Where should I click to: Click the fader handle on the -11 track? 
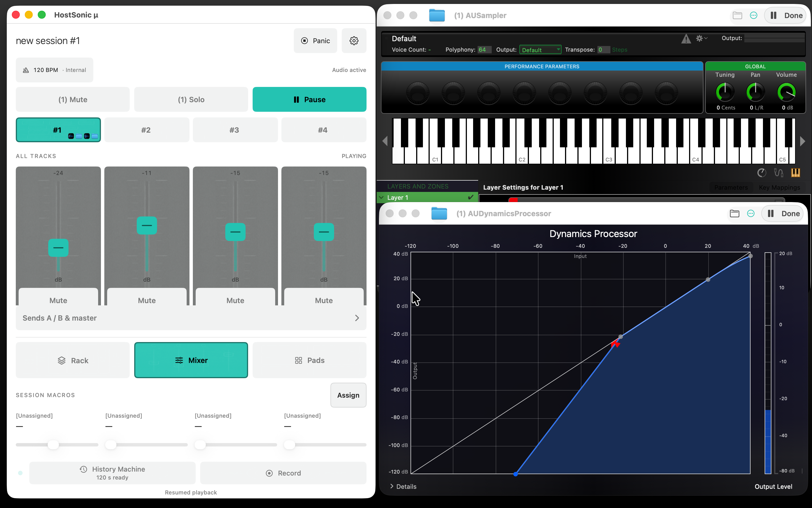pos(147,225)
